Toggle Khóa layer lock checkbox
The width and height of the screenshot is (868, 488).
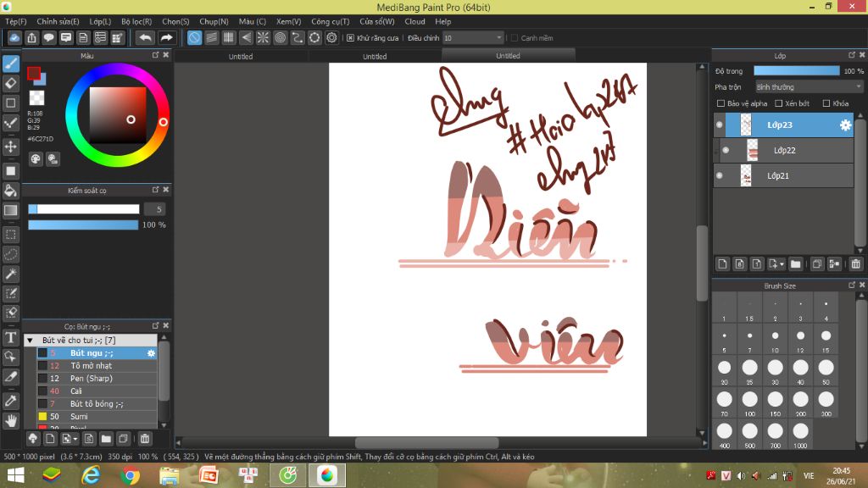[x=826, y=103]
